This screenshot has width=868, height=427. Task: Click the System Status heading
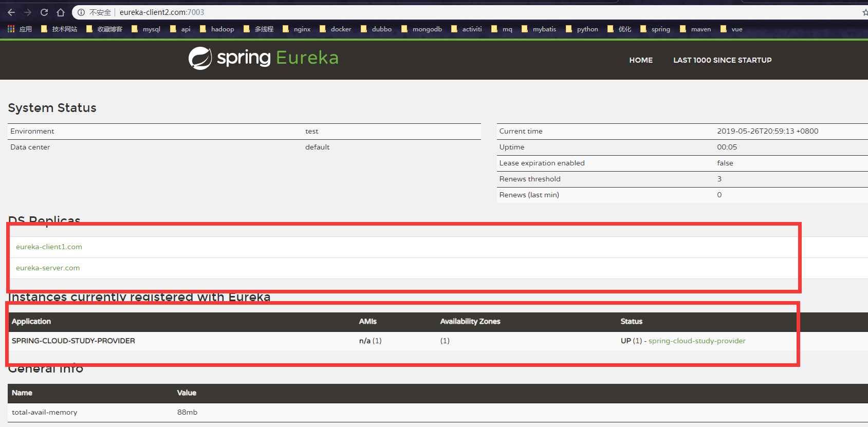pyautogui.click(x=52, y=108)
